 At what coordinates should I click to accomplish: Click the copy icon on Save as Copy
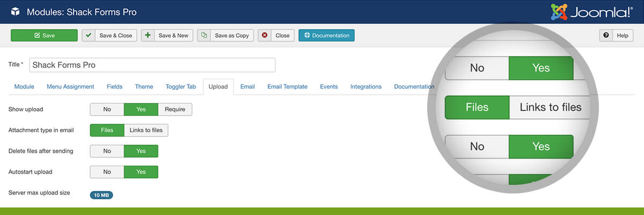point(204,35)
